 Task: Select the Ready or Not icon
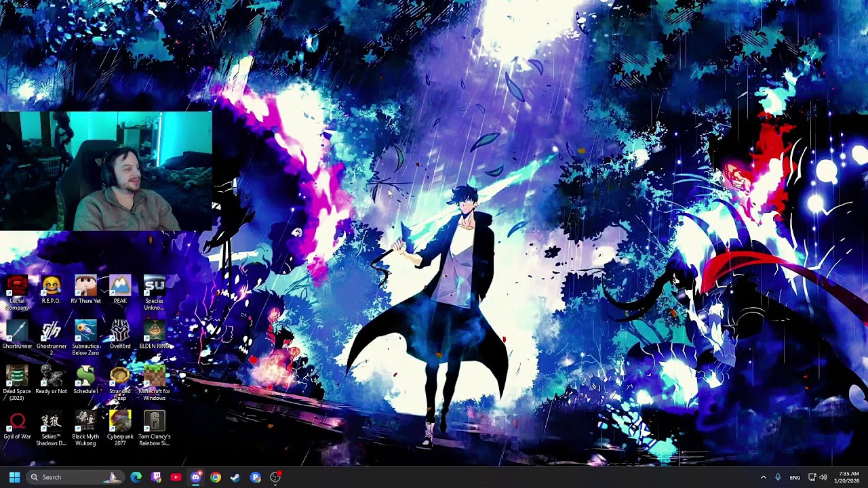coord(51,380)
